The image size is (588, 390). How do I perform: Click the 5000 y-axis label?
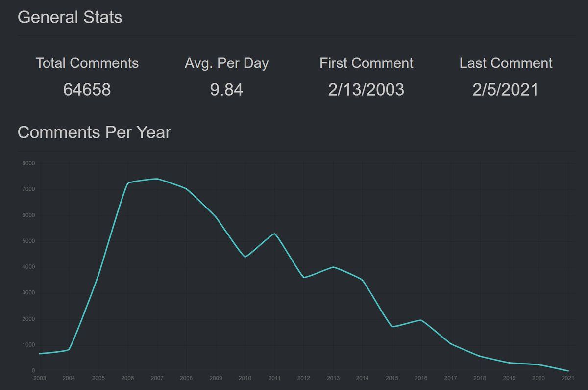pos(28,241)
